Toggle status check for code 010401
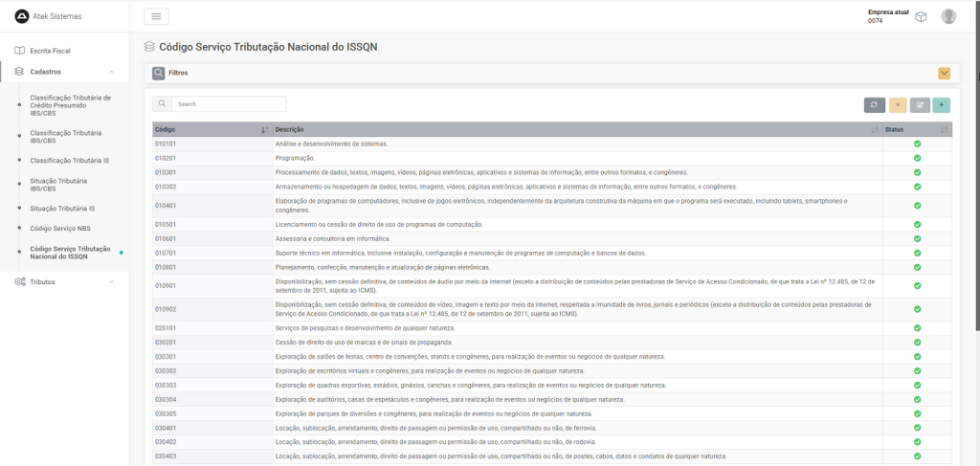980x466 pixels. 917,206
